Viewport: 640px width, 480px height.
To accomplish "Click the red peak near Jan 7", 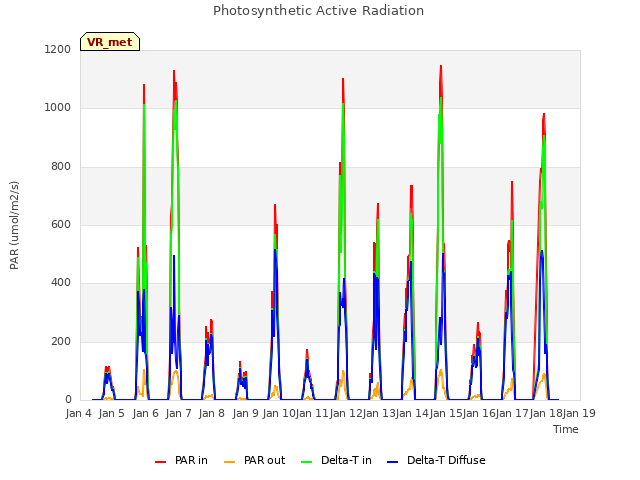I will coord(174,71).
